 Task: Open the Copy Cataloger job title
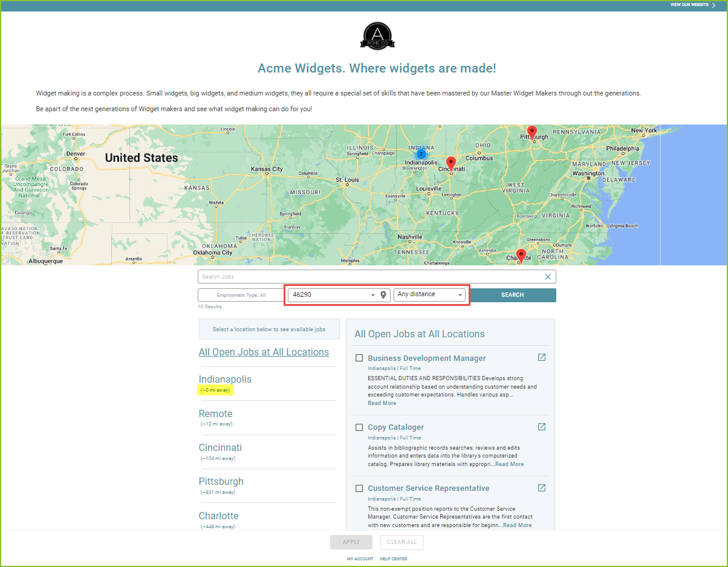click(x=396, y=427)
